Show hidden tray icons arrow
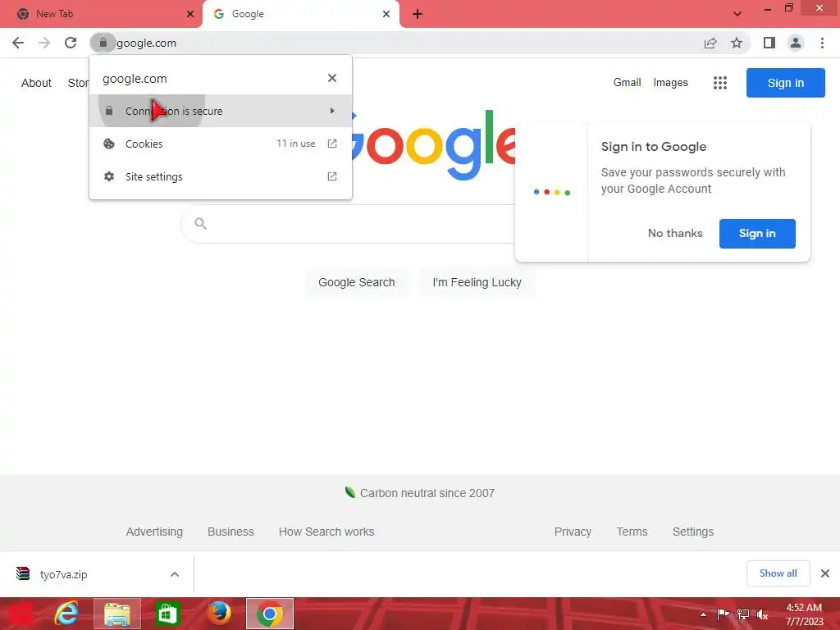 [703, 614]
